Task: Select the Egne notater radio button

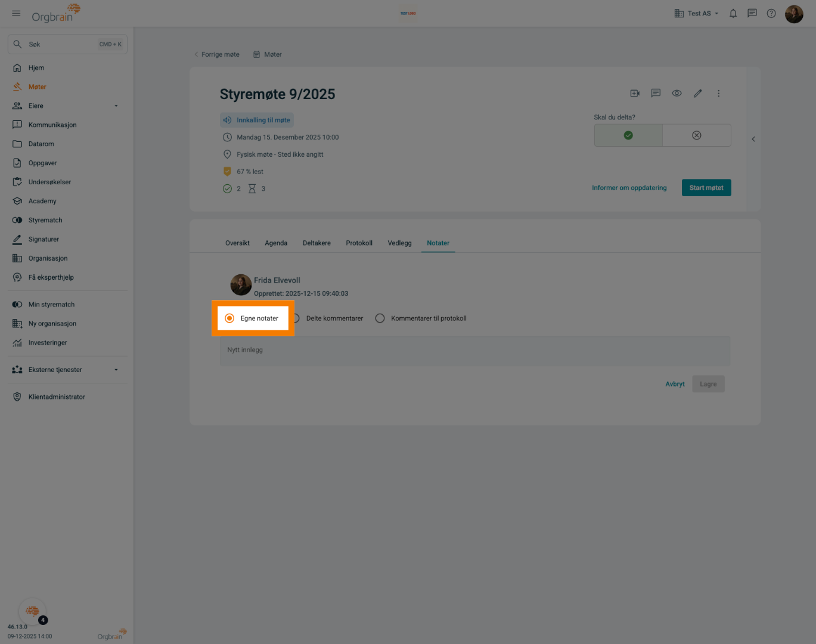Action: coord(229,318)
